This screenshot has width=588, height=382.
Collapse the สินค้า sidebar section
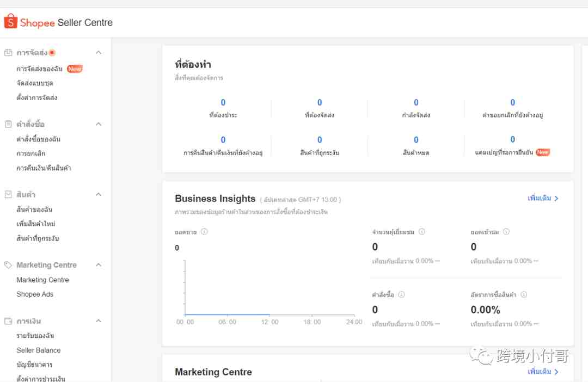pyautogui.click(x=99, y=194)
